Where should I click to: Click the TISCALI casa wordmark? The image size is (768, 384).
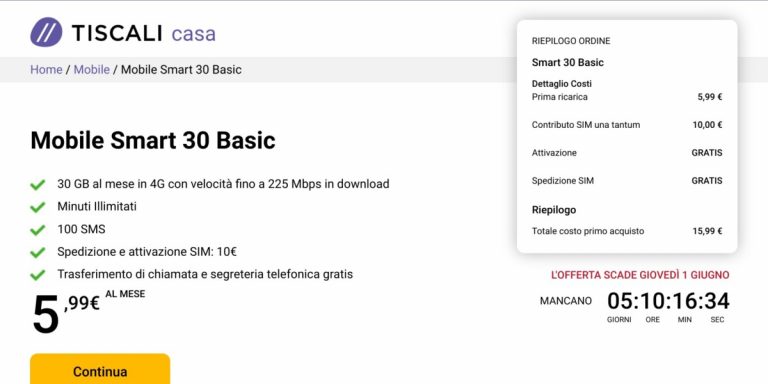click(144, 33)
